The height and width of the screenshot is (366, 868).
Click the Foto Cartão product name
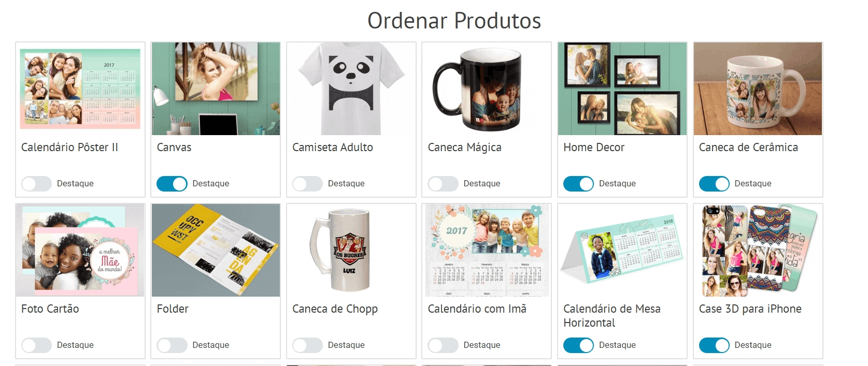coord(50,309)
